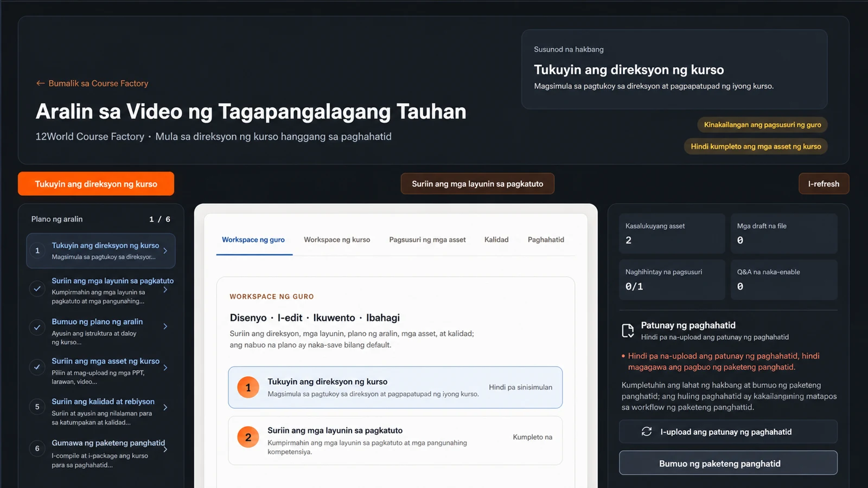Expand Suriin ang mga asset ng kurso chevron
The image size is (868, 488).
tap(165, 368)
